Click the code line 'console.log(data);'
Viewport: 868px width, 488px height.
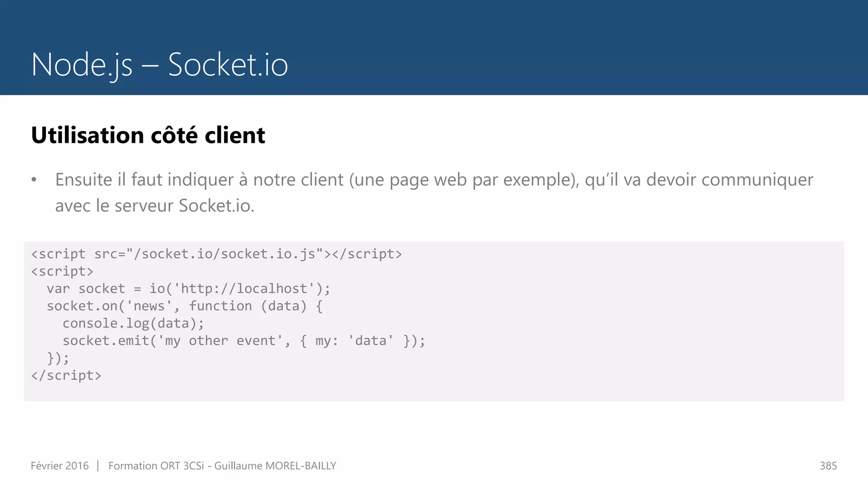133,324
